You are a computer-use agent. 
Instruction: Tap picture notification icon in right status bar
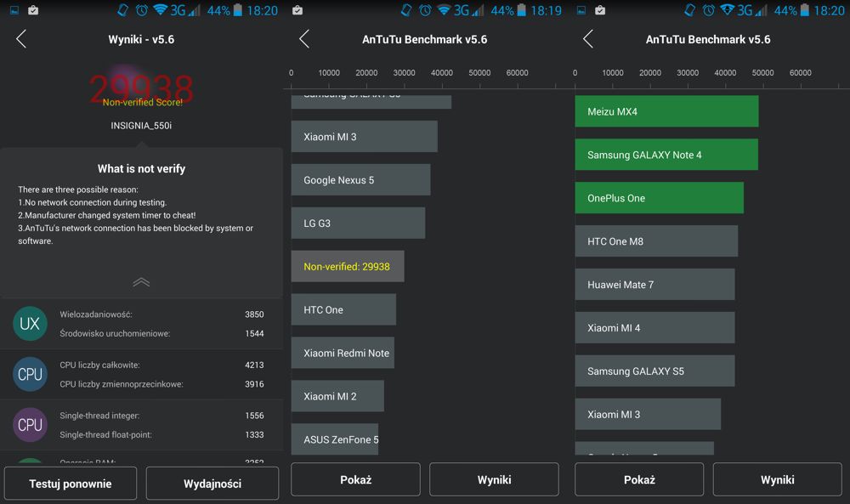coord(581,9)
